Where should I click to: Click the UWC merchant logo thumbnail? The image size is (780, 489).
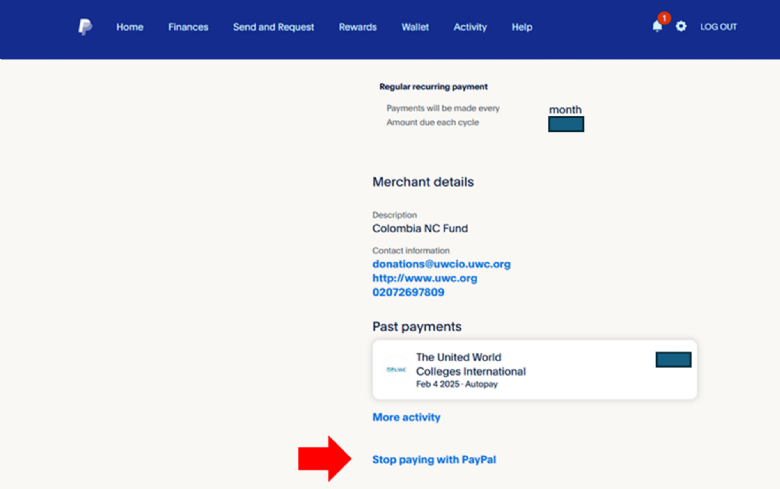(396, 370)
